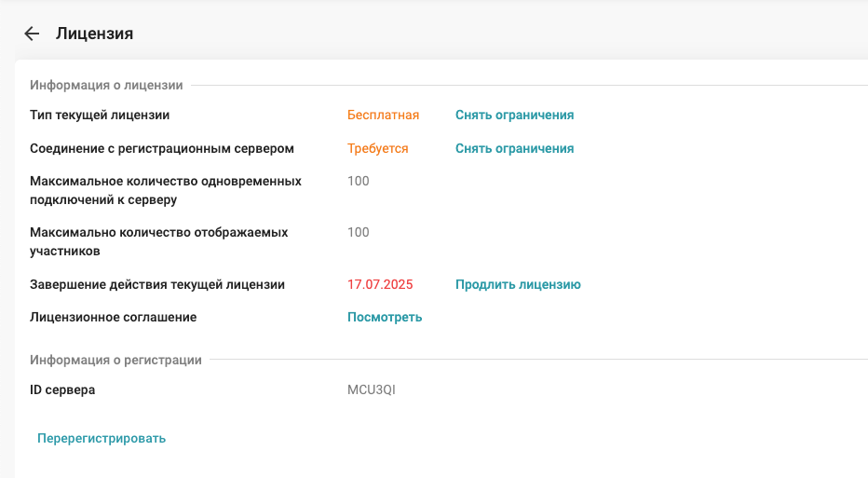The image size is (868, 478).
Task: Open 'Продлить лицензию' link
Action: click(x=518, y=285)
